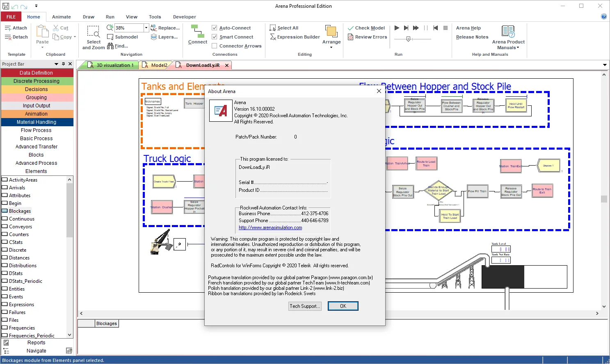Switch to the Model2 document tab
Image resolution: width=610 pixels, height=364 pixels.
[156, 65]
